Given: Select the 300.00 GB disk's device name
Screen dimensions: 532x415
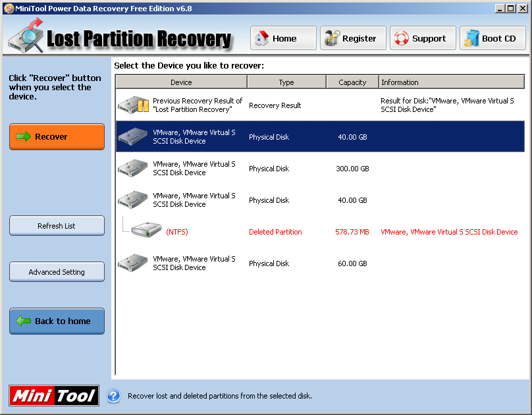Looking at the screenshot, I should click(194, 169).
